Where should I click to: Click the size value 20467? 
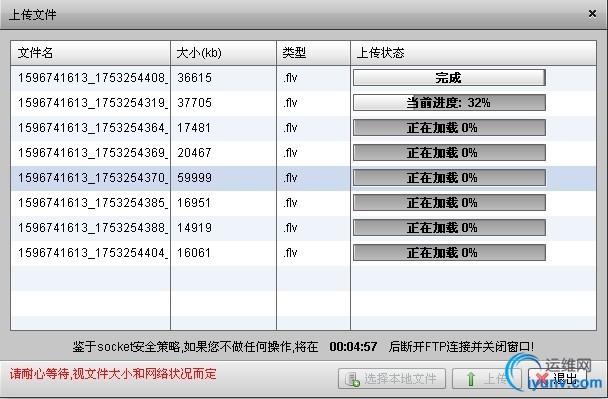194,152
